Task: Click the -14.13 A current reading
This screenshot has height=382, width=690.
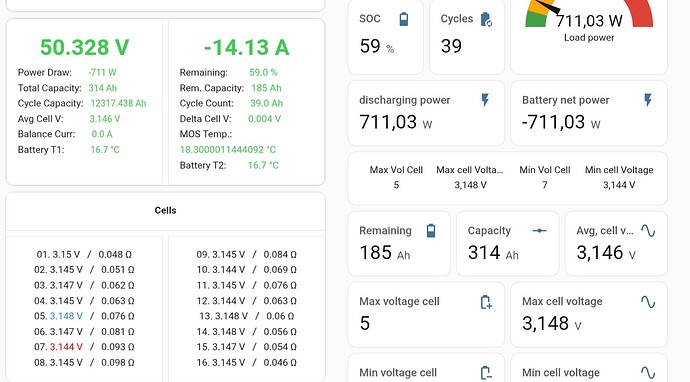Action: [246, 47]
